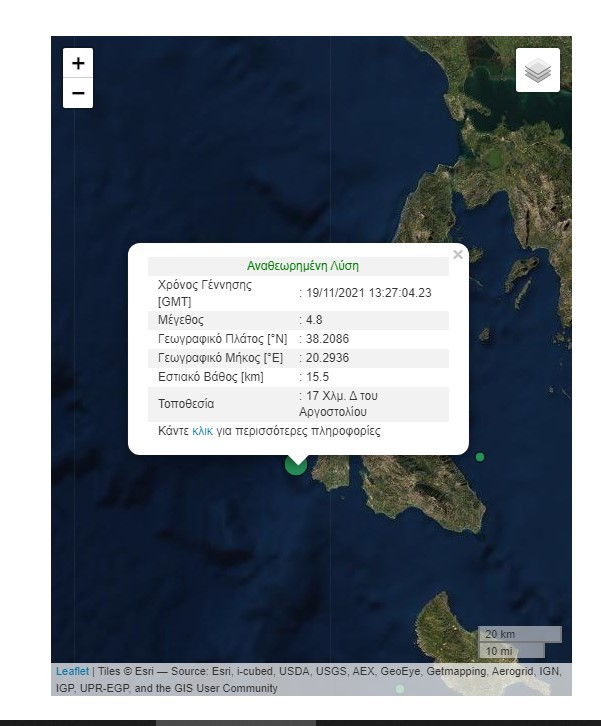601x726 pixels.
Task: Open the 'κλικ' link for more information
Action: [x=203, y=432]
